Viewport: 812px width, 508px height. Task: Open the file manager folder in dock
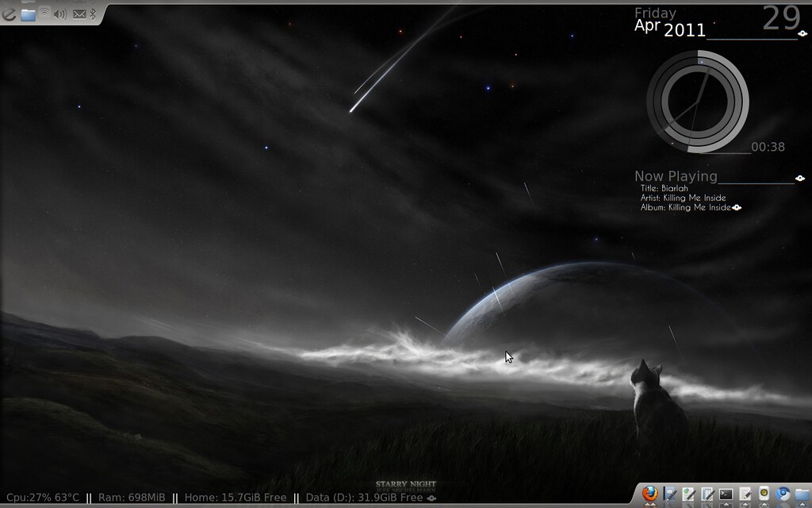pos(802,494)
